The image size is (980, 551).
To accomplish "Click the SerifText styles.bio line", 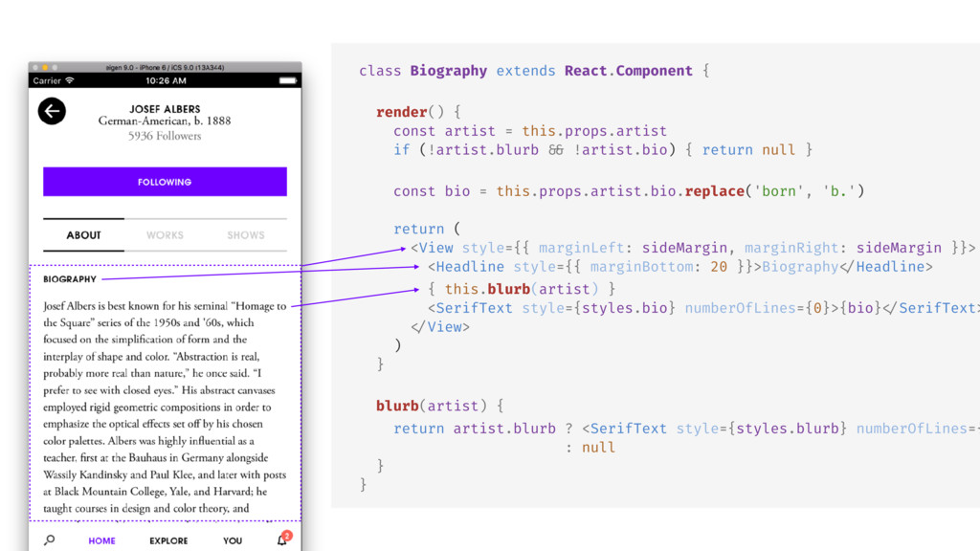I will [x=703, y=308].
